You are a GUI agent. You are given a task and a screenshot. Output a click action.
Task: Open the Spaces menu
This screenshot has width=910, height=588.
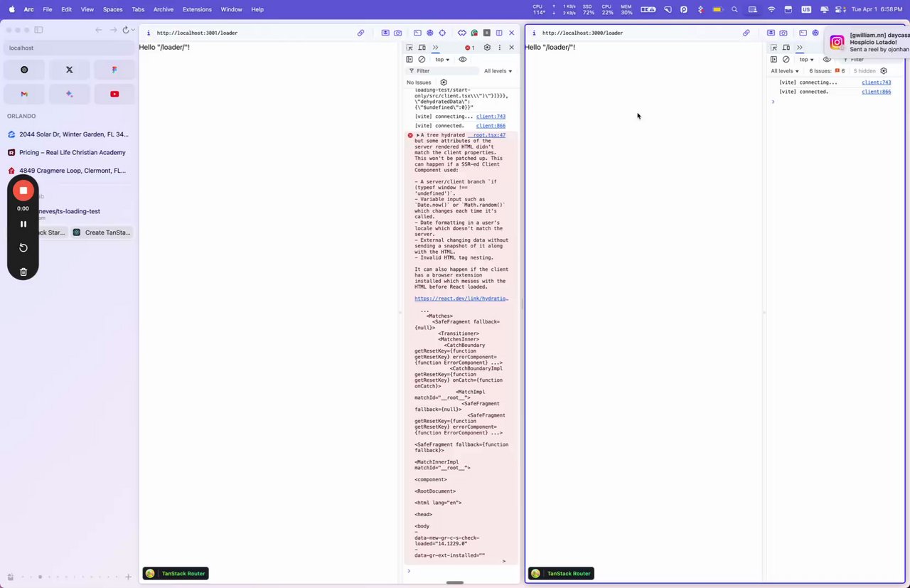112,9
